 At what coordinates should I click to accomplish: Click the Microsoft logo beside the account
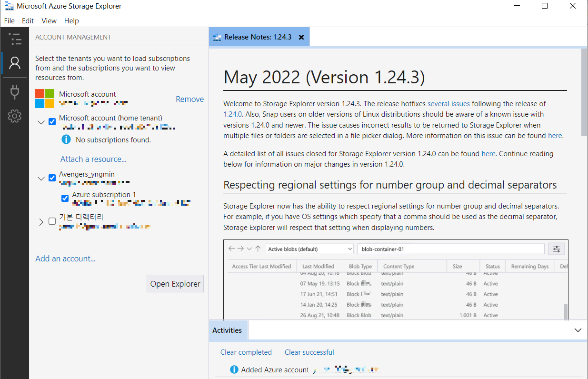click(x=45, y=99)
